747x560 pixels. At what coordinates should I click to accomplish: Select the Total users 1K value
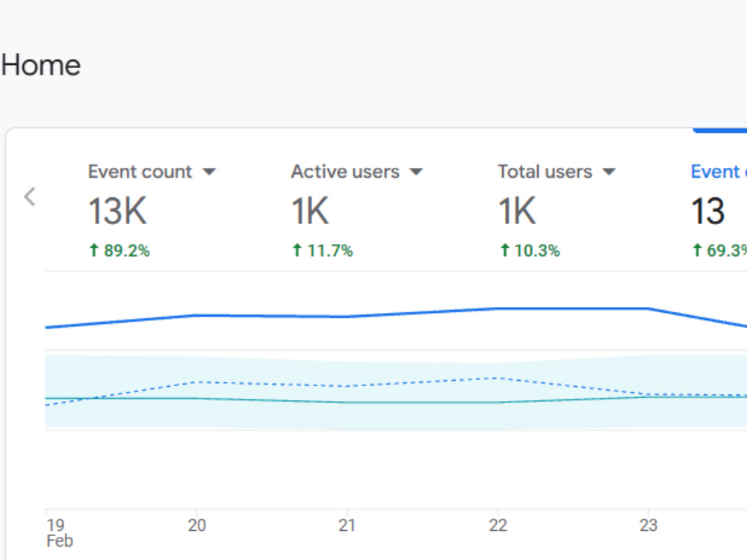(x=517, y=211)
